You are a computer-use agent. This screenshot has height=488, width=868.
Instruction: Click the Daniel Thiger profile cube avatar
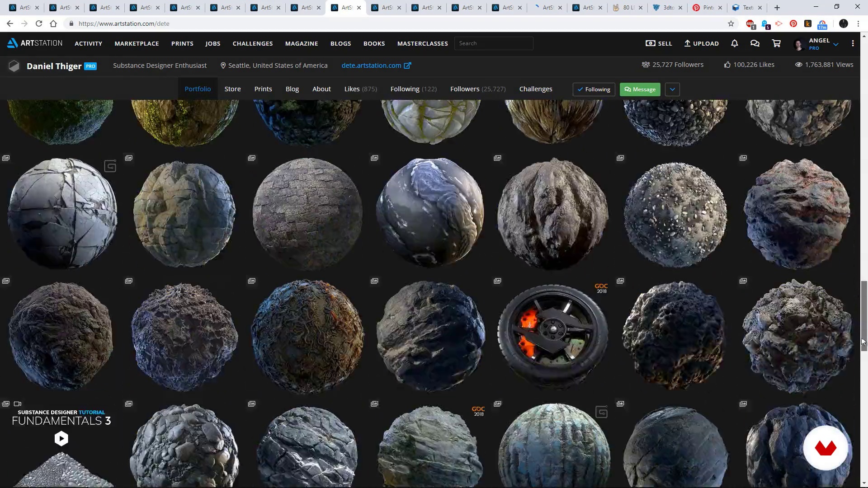click(x=14, y=66)
